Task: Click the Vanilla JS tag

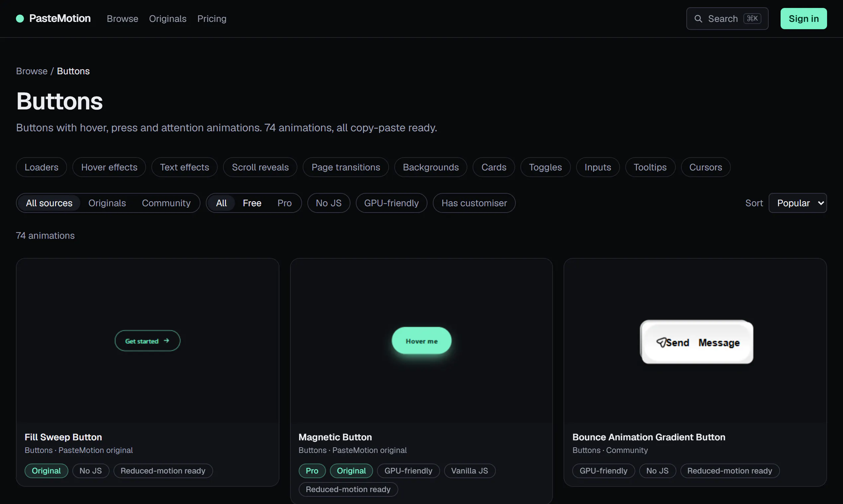Action: [469, 471]
